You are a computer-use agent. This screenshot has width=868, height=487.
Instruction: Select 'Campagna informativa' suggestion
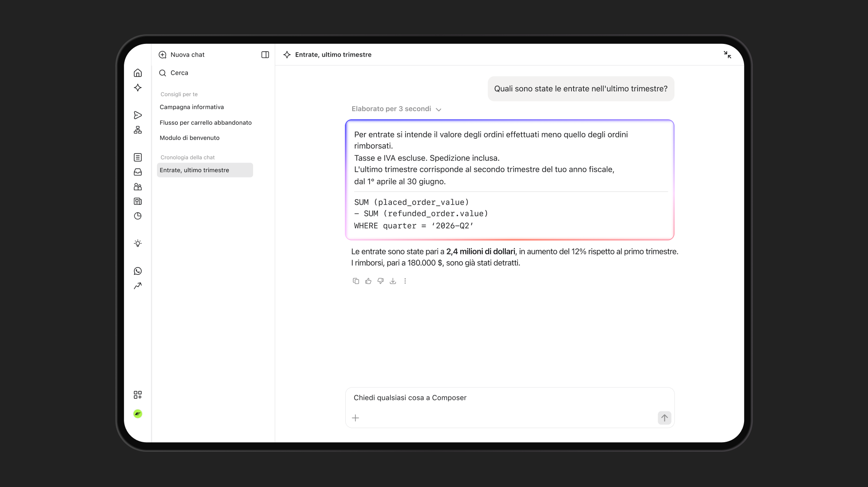point(192,107)
